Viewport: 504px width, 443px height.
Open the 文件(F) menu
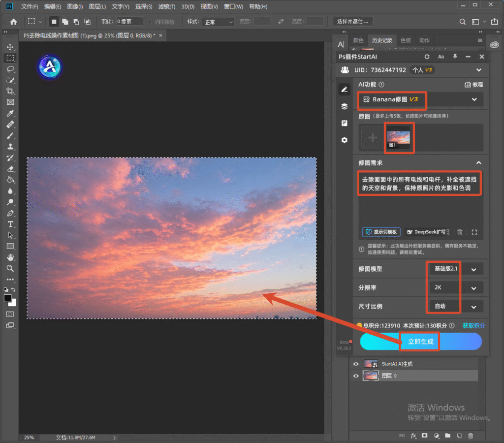[30, 6]
